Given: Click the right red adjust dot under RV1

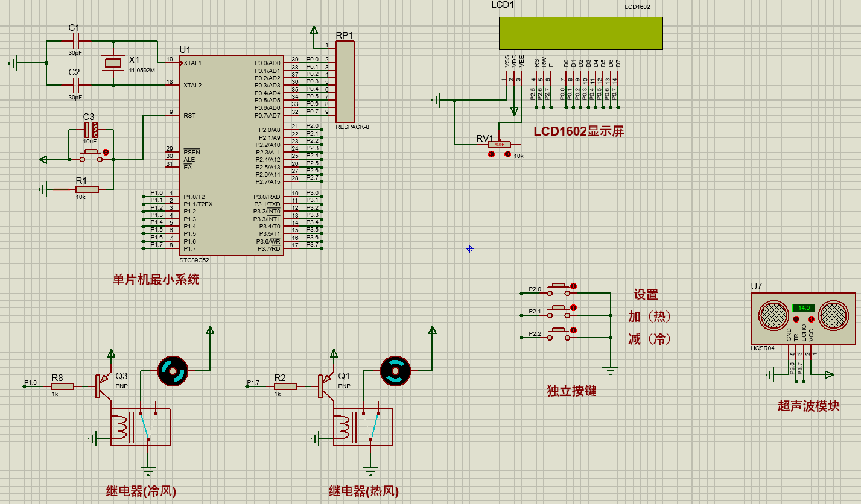Looking at the screenshot, I should (x=507, y=155).
